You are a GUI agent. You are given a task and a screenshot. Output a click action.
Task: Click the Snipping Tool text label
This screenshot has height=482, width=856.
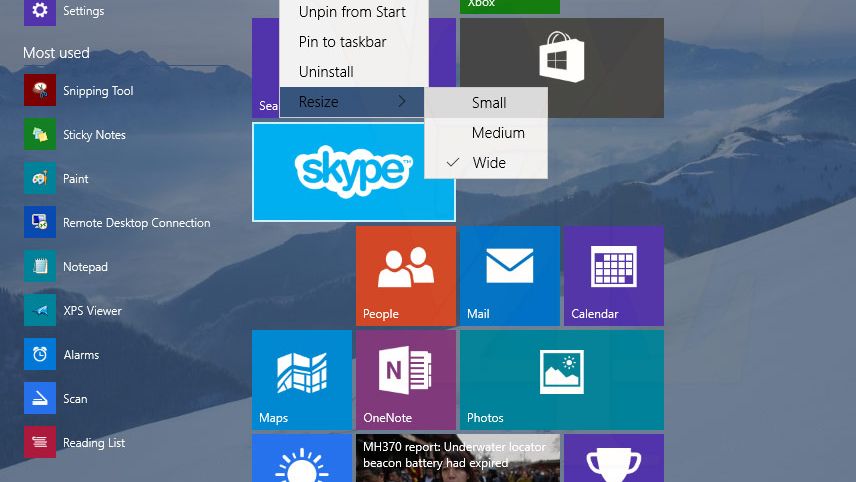pyautogui.click(x=98, y=91)
